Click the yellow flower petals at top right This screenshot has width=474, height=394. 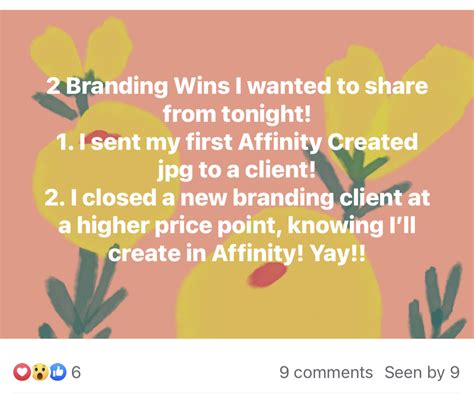[x=400, y=100]
